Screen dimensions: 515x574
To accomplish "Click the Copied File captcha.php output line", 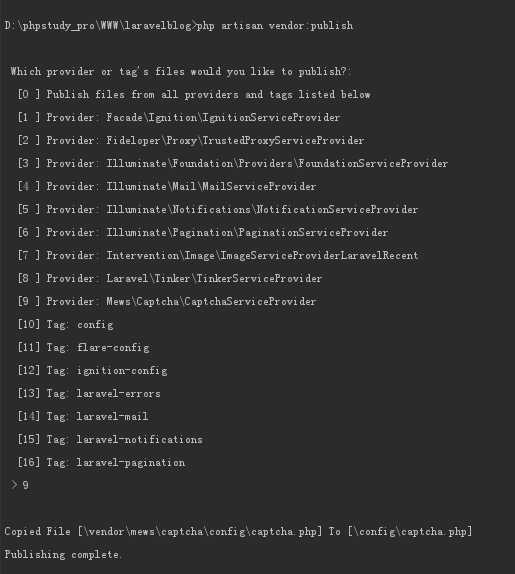I will click(238, 532).
